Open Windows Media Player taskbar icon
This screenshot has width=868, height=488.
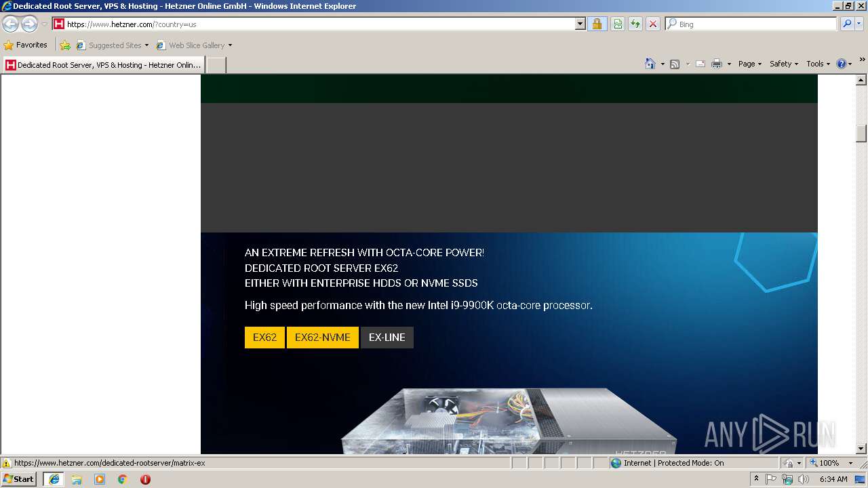click(100, 479)
